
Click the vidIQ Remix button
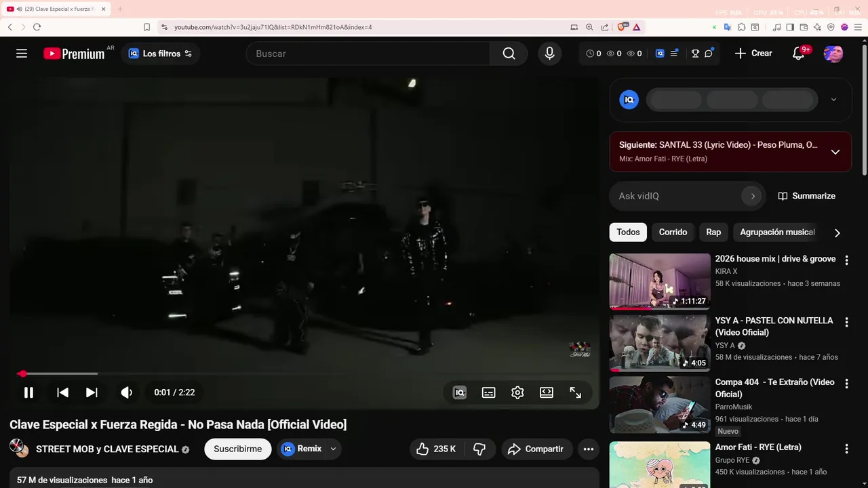coord(302,449)
